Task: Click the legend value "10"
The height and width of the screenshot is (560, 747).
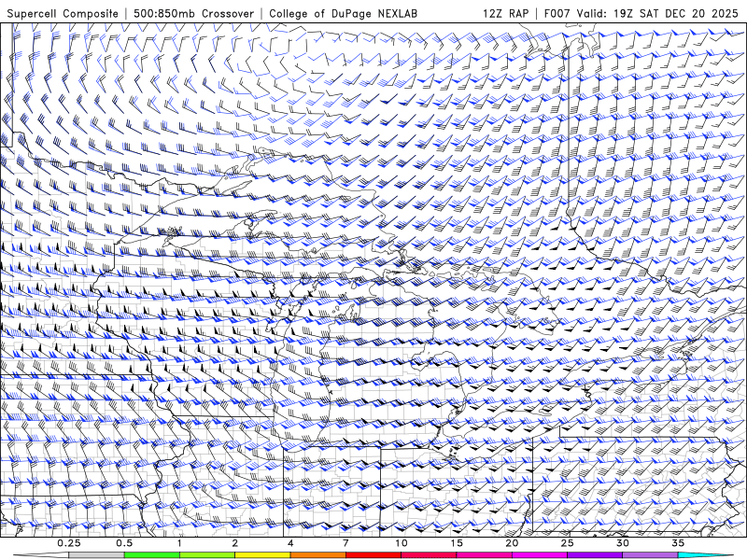Action: (402, 543)
